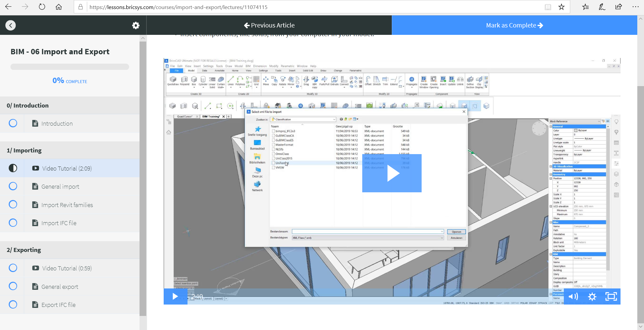Enter fullscreen video mode
The image size is (644, 330).
(611, 296)
